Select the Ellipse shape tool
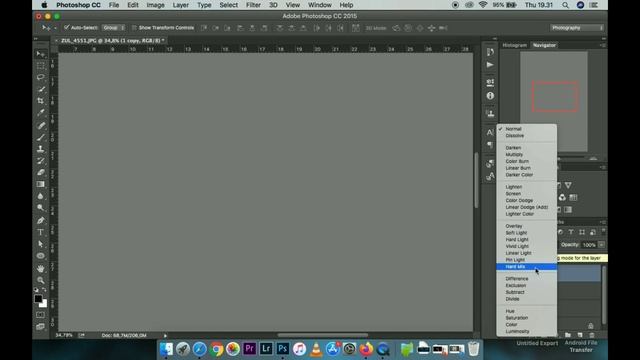This screenshot has height=360, width=640. pyautogui.click(x=40, y=256)
